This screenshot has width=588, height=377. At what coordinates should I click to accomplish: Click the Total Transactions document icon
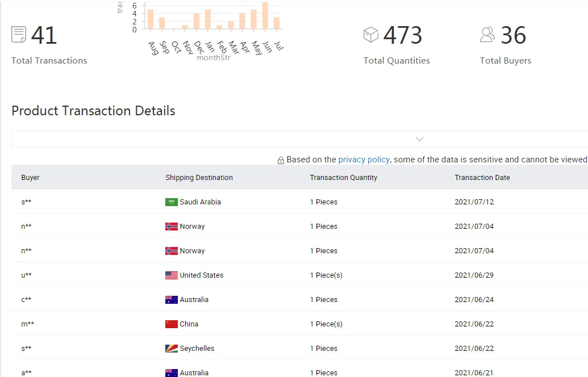(x=19, y=35)
